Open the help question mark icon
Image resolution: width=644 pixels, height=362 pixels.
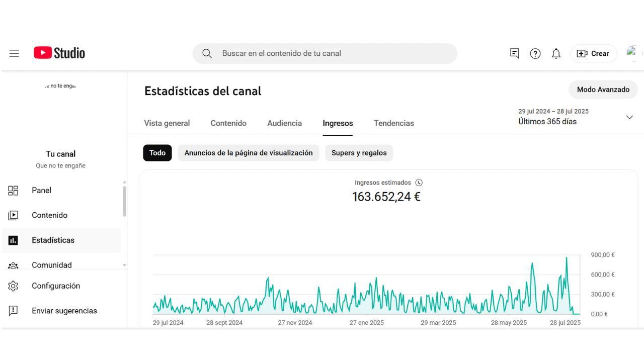coord(535,53)
